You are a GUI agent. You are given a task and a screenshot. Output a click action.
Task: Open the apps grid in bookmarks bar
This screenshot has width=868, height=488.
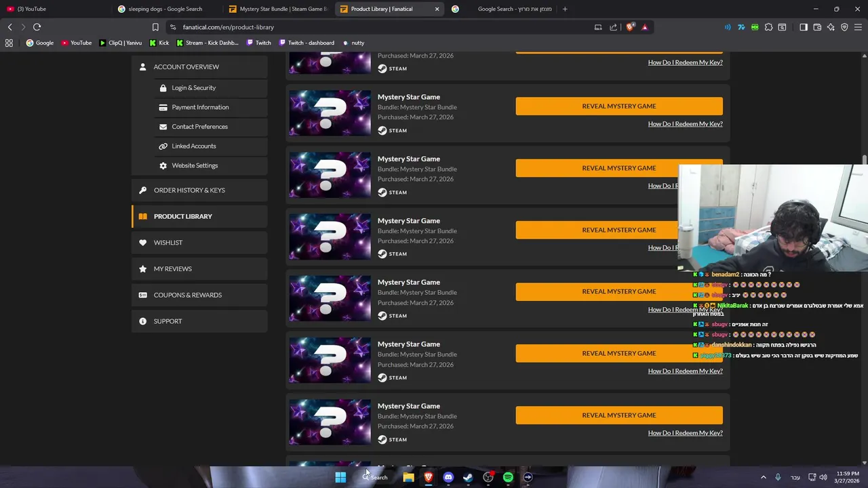click(x=9, y=43)
